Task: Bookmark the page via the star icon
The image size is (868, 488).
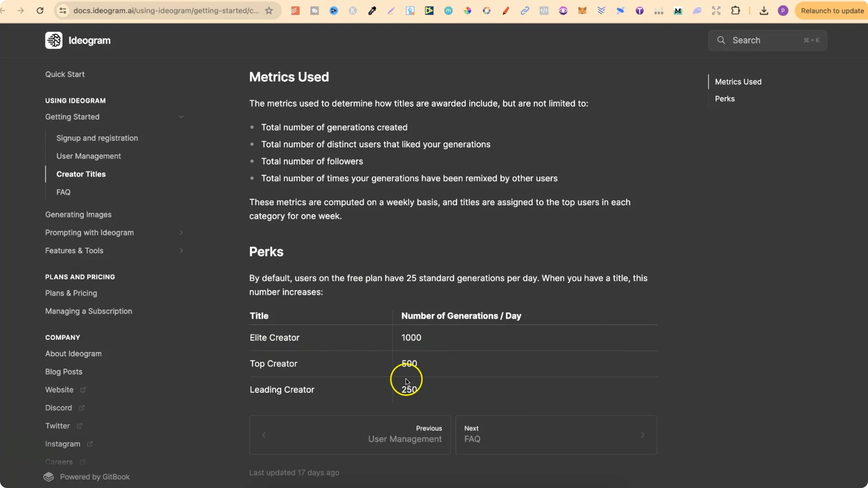Action: tap(269, 10)
